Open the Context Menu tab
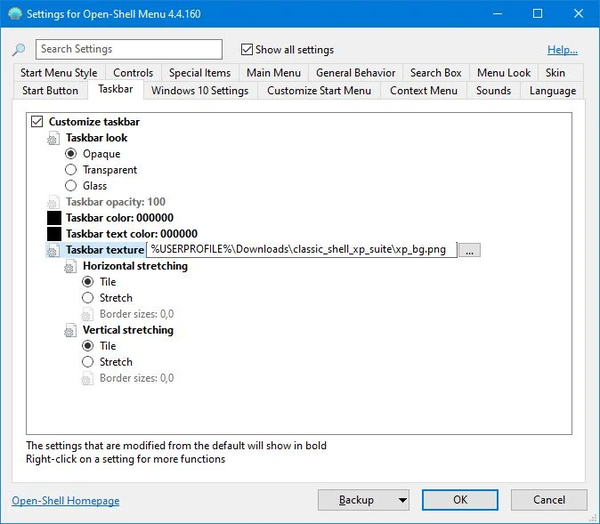This screenshot has height=524, width=600. pos(424,91)
